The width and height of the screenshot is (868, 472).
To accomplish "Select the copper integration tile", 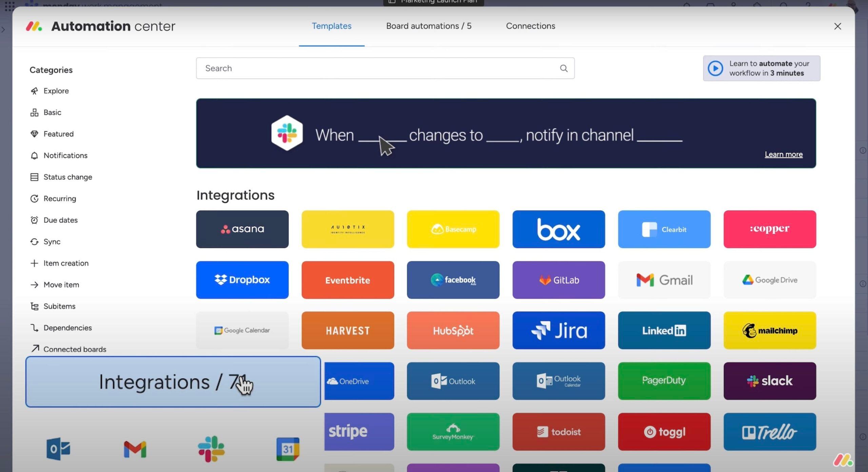I will click(x=770, y=229).
